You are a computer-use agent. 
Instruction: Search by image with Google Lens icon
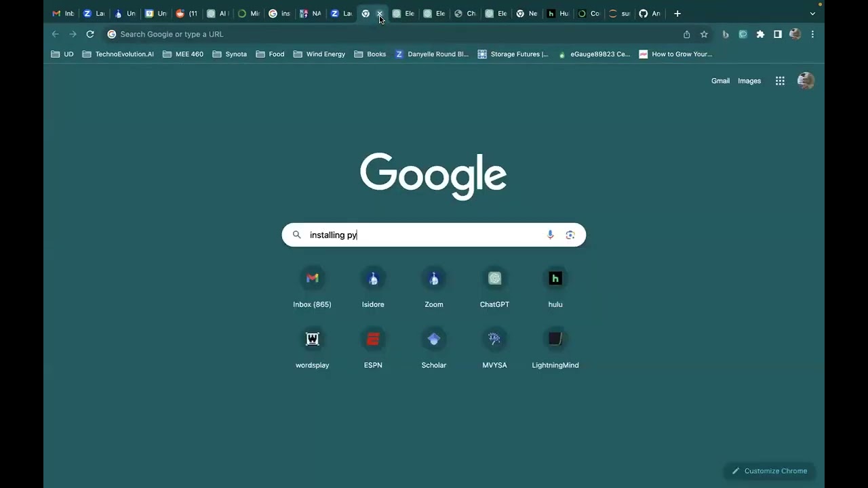pyautogui.click(x=570, y=235)
